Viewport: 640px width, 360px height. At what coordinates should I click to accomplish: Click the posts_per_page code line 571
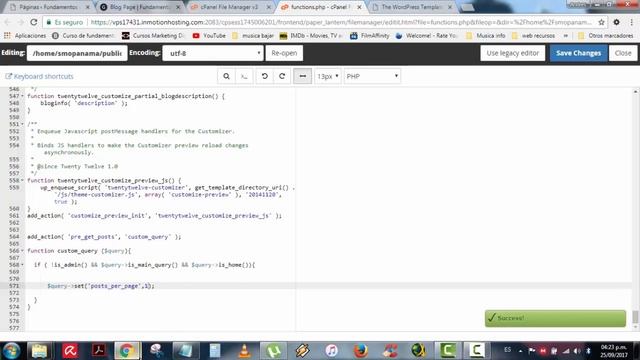tap(101, 286)
